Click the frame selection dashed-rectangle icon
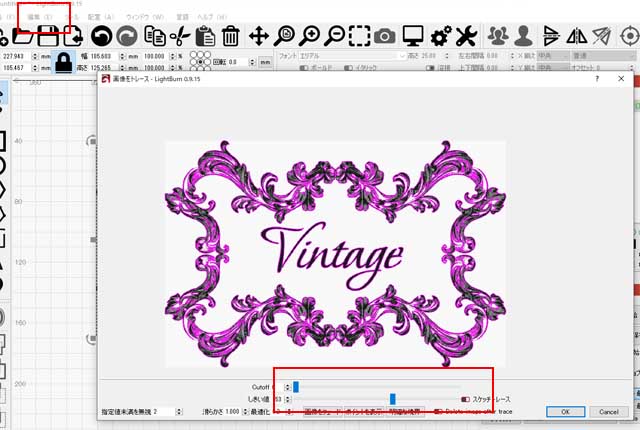 pos(360,36)
